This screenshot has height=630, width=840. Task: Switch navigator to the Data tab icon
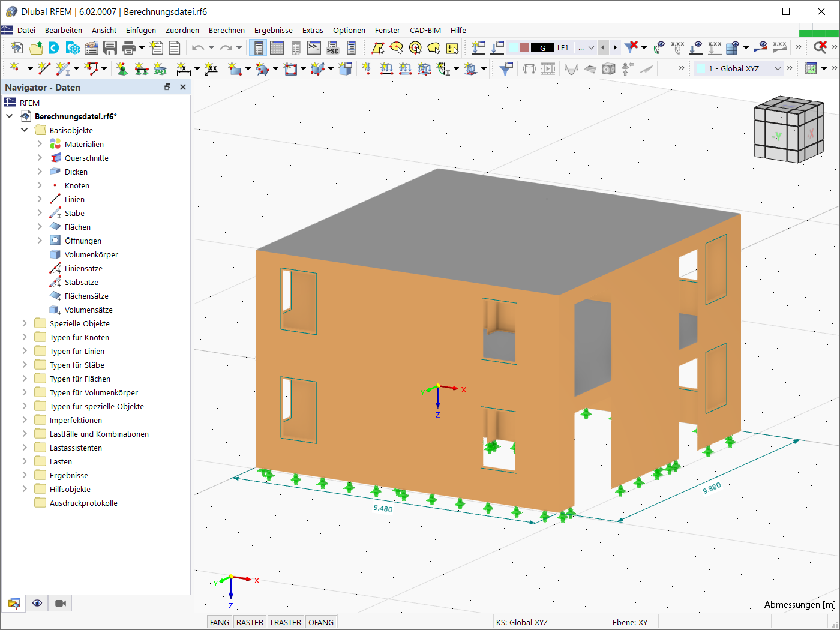tap(14, 603)
